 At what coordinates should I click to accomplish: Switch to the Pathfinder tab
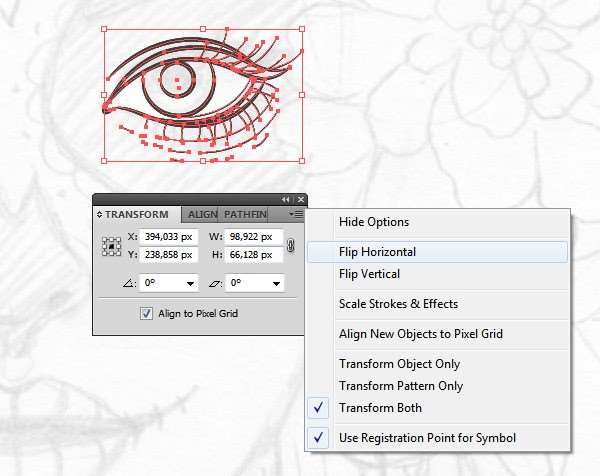point(245,214)
